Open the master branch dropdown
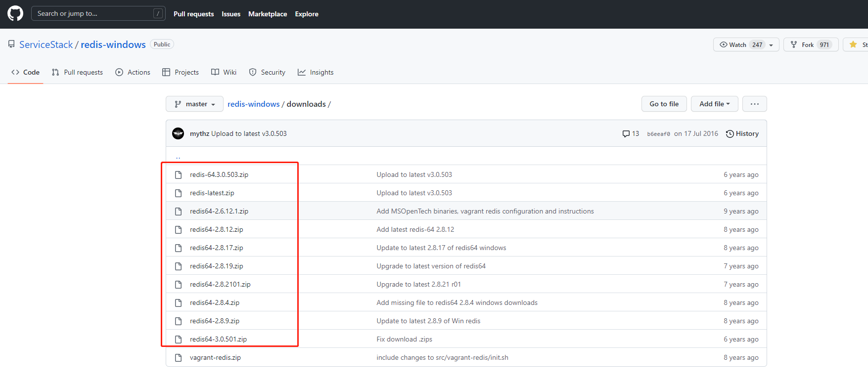Viewport: 868px width, 385px height. point(194,104)
